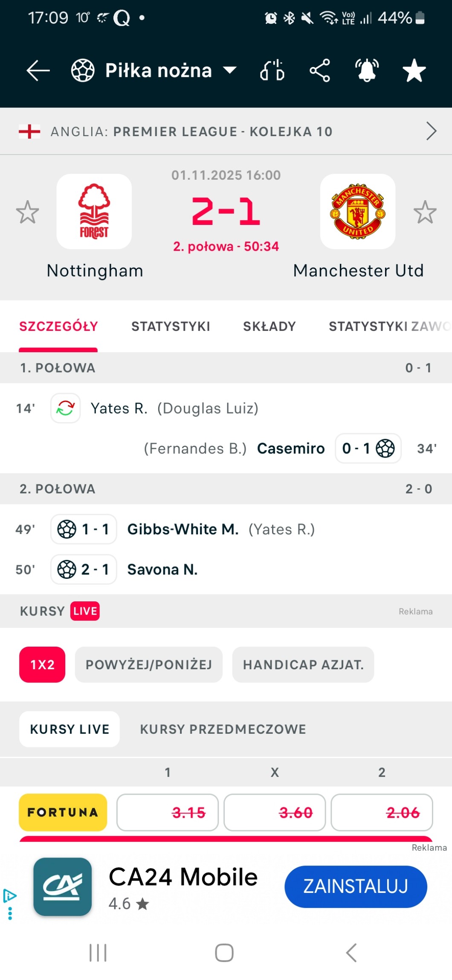Select the Handicap Azjat. odds option

[303, 665]
